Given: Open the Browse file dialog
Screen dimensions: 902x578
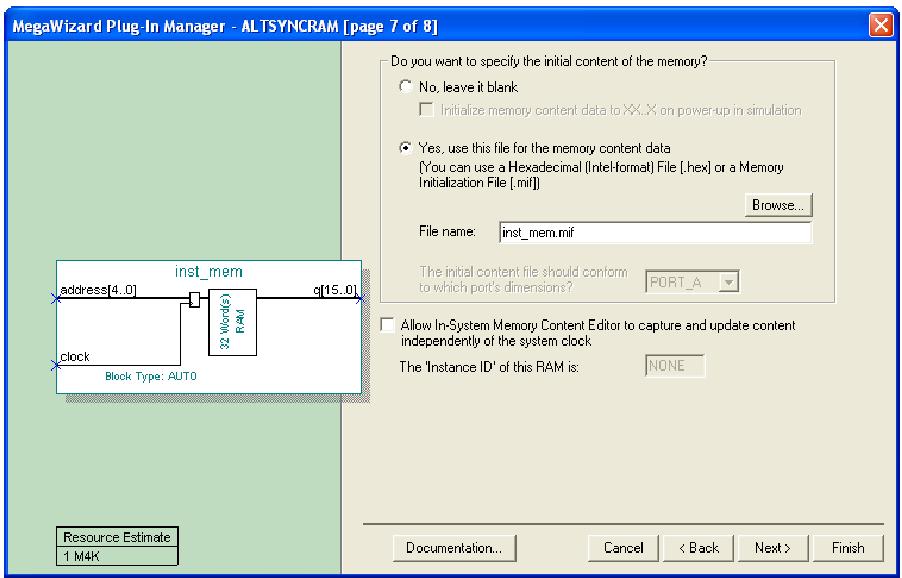Looking at the screenshot, I should [x=778, y=205].
